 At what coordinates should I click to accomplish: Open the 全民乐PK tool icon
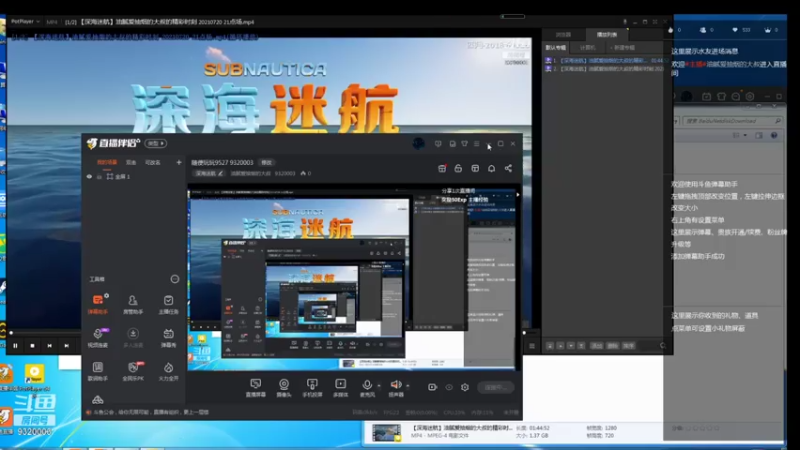pos(133,371)
